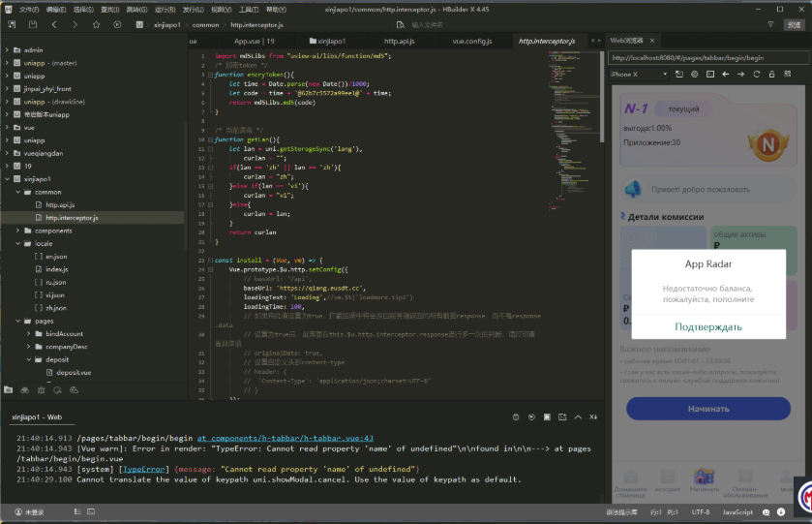812x524 pixels.
Task: Click the blue Начинать button
Action: tap(707, 409)
